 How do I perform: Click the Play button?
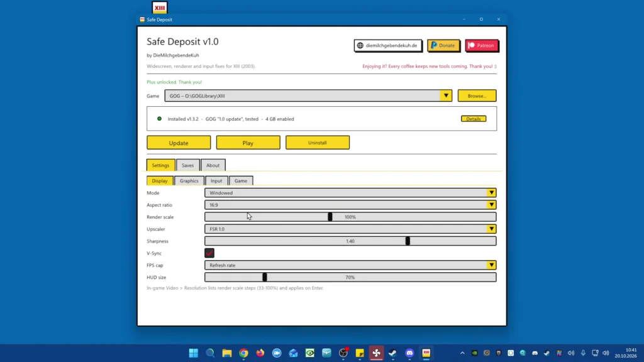tap(248, 143)
